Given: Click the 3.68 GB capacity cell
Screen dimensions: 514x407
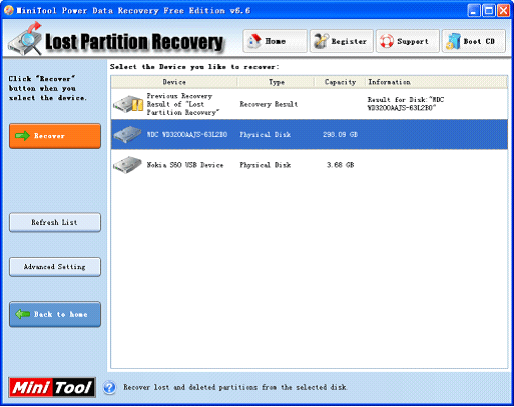Looking at the screenshot, I should click(x=340, y=165).
